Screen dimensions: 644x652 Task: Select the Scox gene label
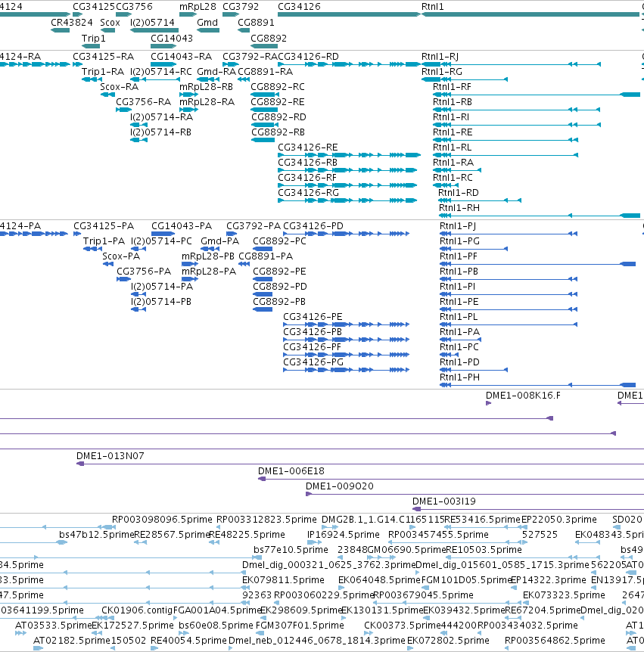click(110, 23)
